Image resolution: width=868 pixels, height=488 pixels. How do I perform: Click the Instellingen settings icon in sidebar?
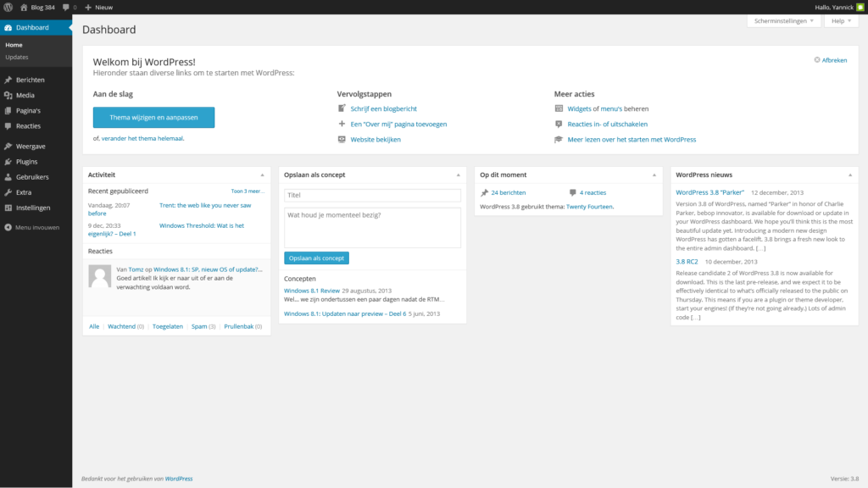tap(8, 208)
